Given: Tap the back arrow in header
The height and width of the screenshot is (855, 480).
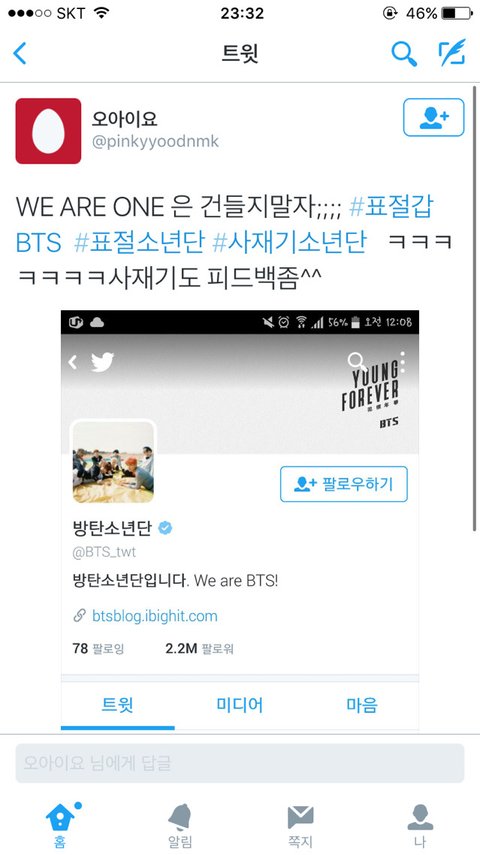Looking at the screenshot, I should (x=20, y=54).
